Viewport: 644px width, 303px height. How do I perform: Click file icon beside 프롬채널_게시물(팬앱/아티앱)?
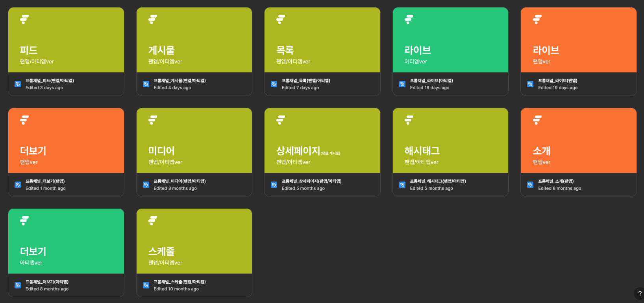146,84
